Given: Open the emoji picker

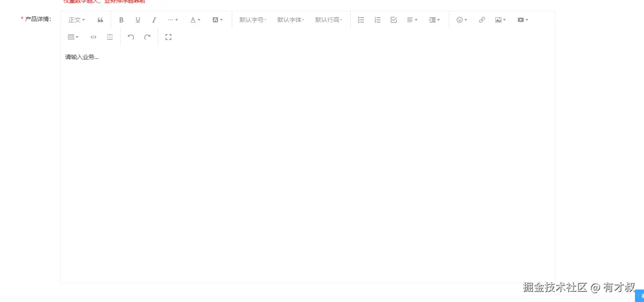Looking at the screenshot, I should (x=462, y=20).
